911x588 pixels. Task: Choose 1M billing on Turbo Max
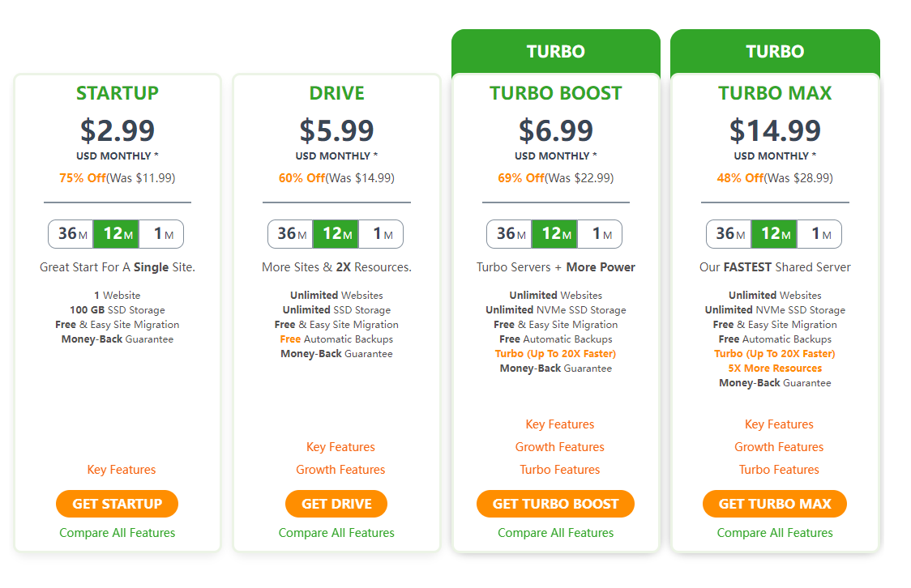click(x=819, y=234)
